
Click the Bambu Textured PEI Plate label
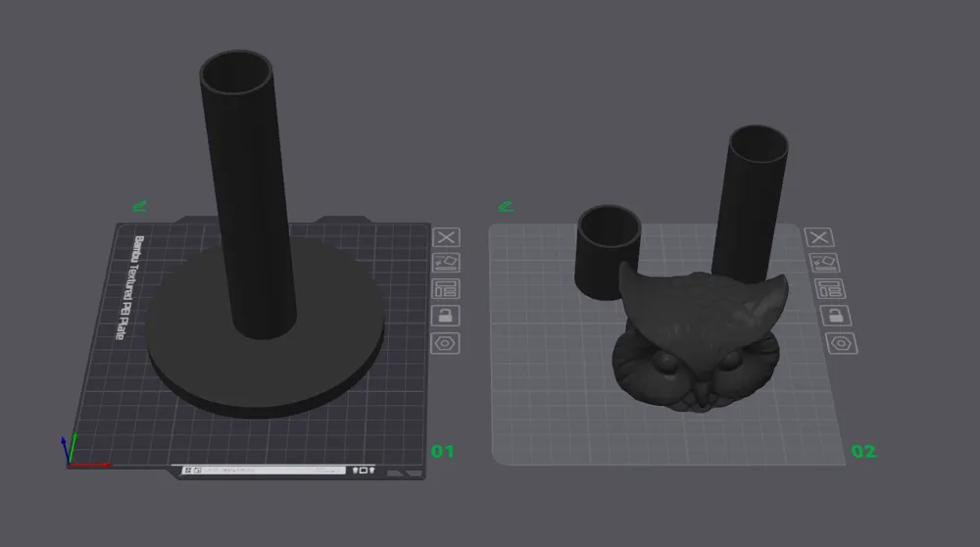(129, 287)
